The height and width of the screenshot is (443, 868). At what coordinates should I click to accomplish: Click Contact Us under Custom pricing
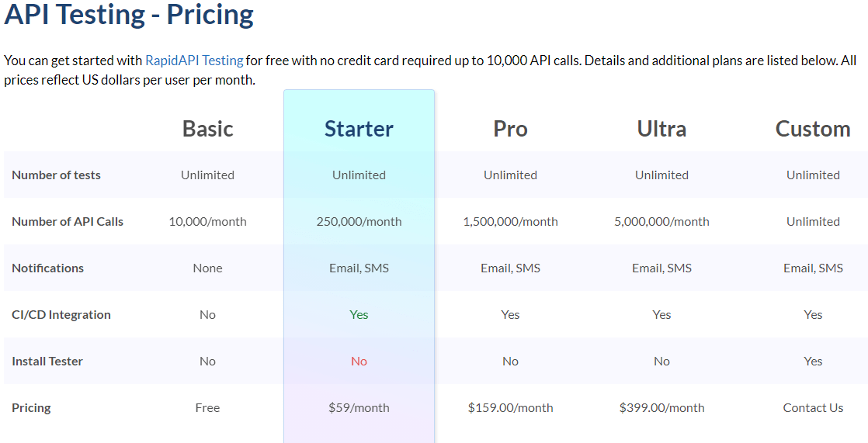tap(813, 407)
